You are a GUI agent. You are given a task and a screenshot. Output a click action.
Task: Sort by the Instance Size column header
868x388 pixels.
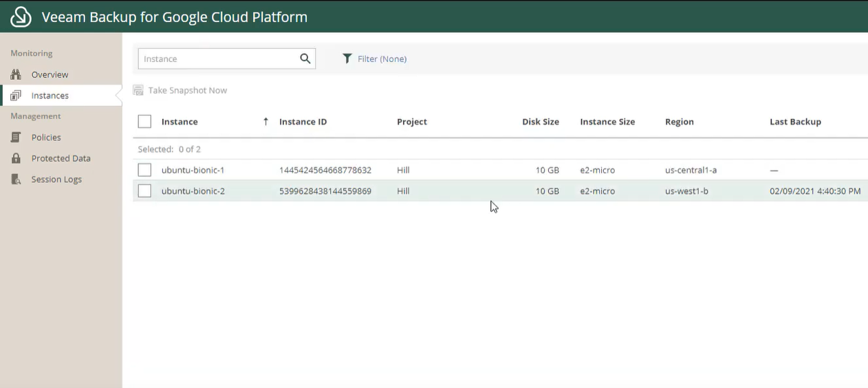click(x=607, y=122)
